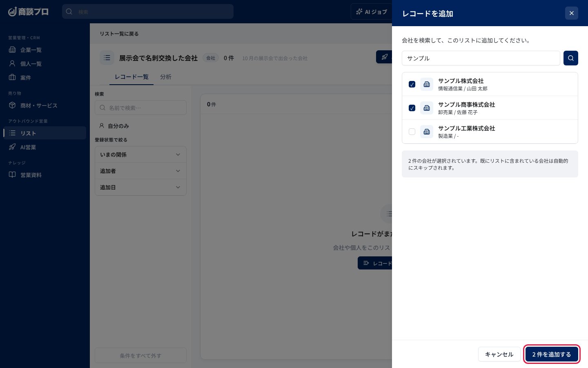This screenshot has width=588, height=368.
Task: Click サンプル株式会社 company name
Action: pyautogui.click(x=461, y=81)
